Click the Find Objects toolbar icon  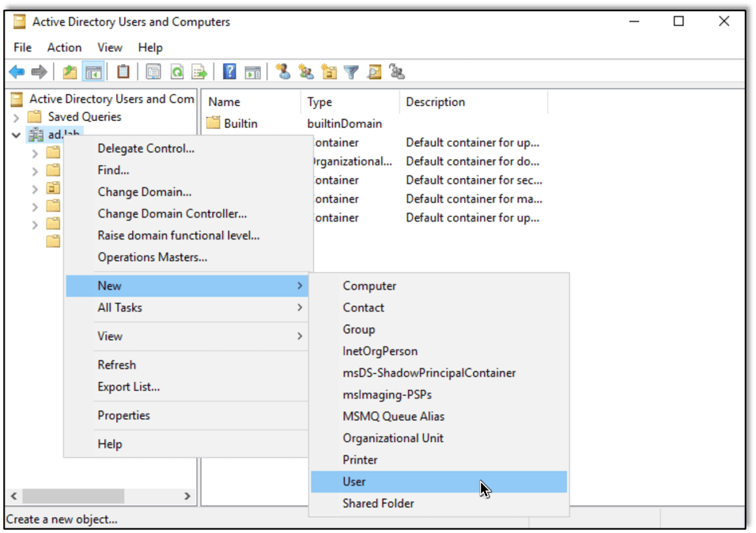372,71
